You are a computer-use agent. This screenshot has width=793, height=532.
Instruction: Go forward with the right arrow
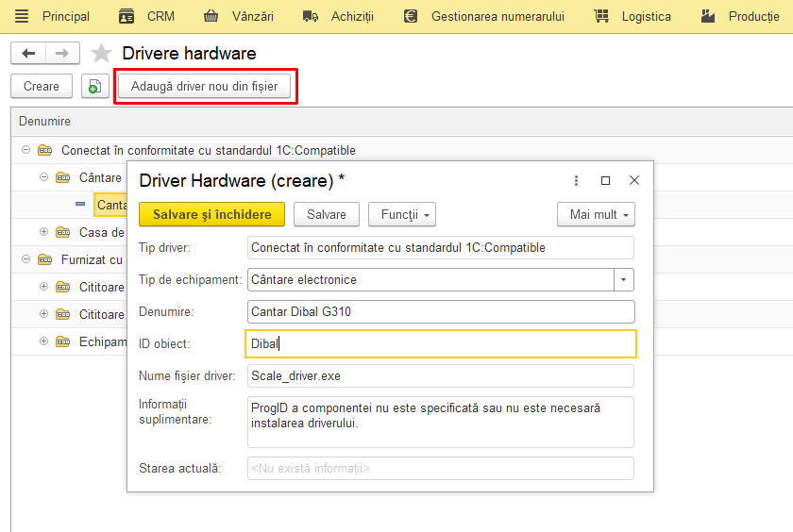click(62, 53)
